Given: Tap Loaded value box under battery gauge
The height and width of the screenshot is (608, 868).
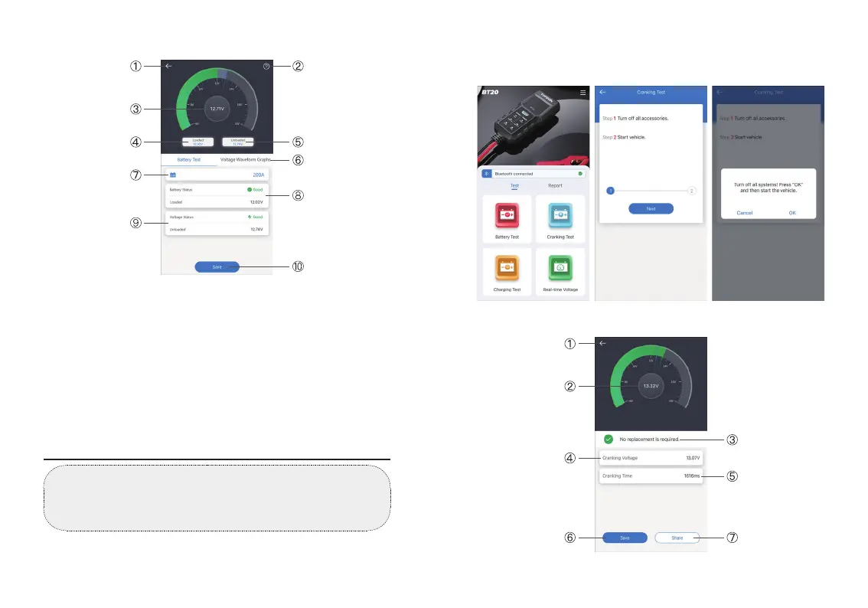Looking at the screenshot, I should click(x=198, y=142).
